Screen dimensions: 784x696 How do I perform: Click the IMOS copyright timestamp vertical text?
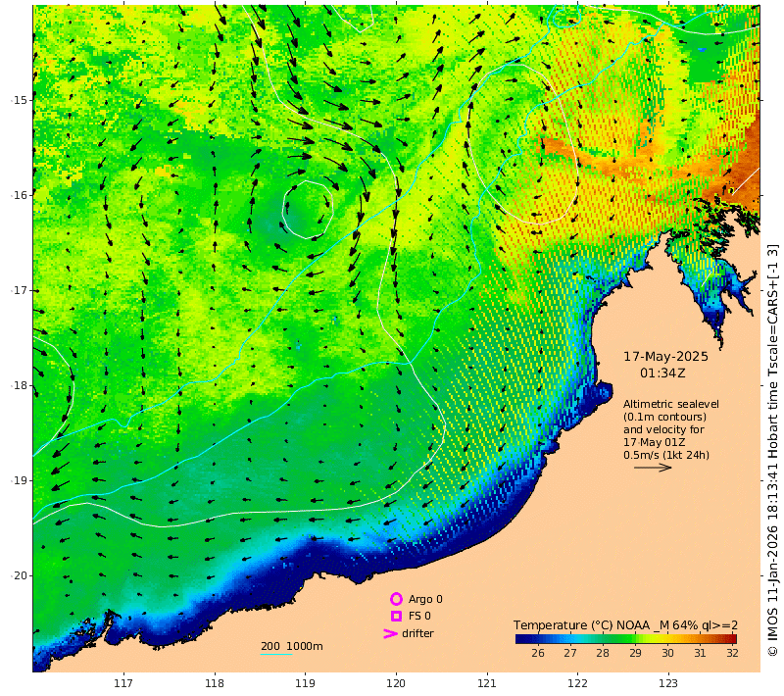coord(773,450)
